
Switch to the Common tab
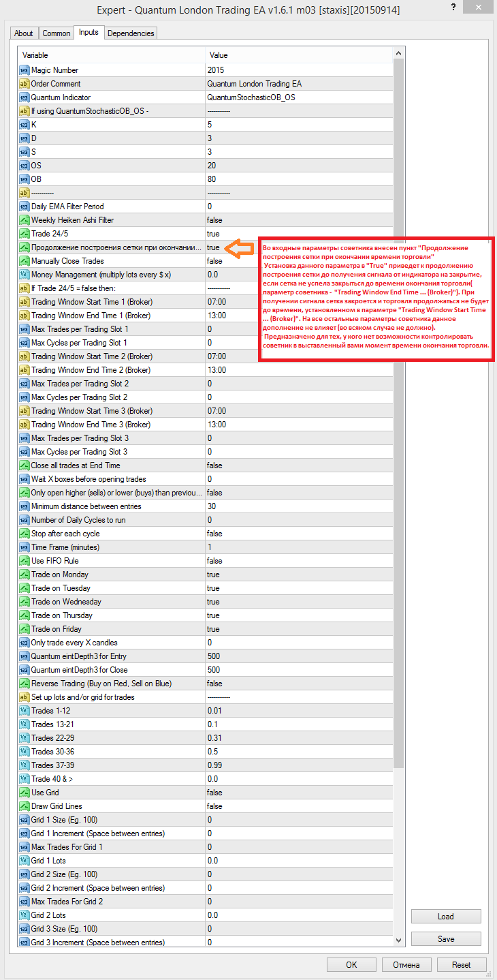[x=56, y=33]
